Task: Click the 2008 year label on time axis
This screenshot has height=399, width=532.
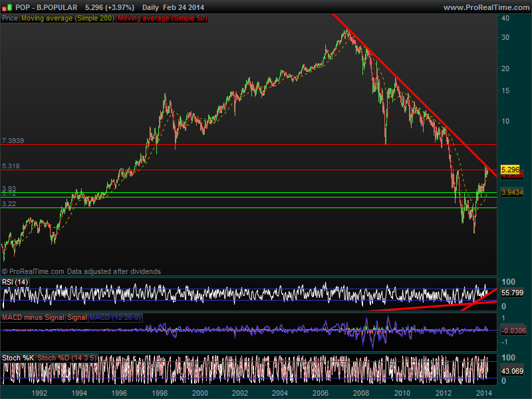Action: point(361,393)
